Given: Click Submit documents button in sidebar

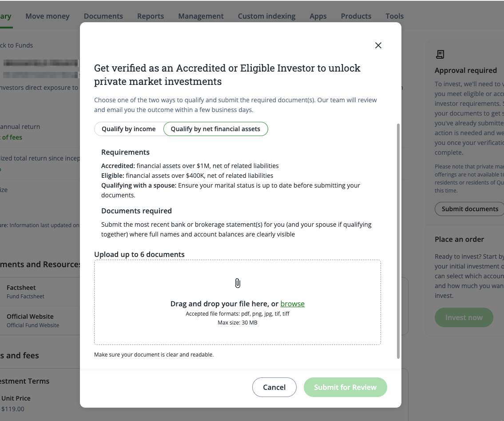Looking at the screenshot, I should pyautogui.click(x=470, y=209).
